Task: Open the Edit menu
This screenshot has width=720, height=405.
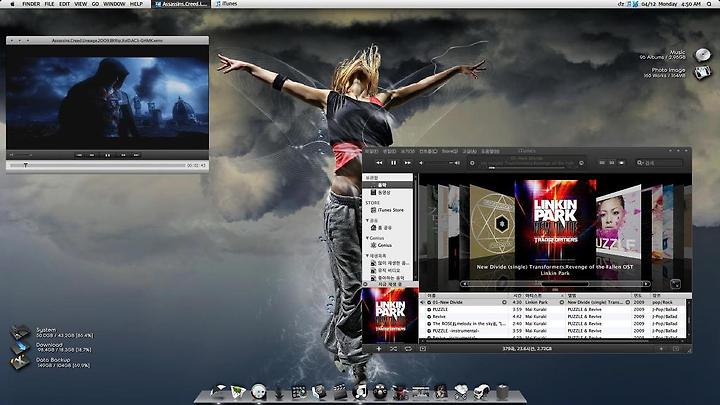Action: [x=64, y=4]
